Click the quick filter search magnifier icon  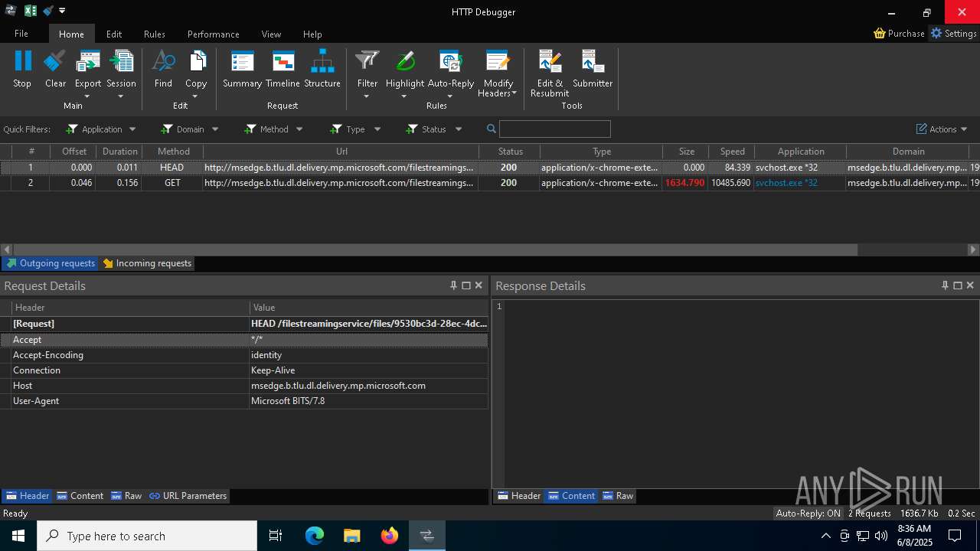[492, 129]
